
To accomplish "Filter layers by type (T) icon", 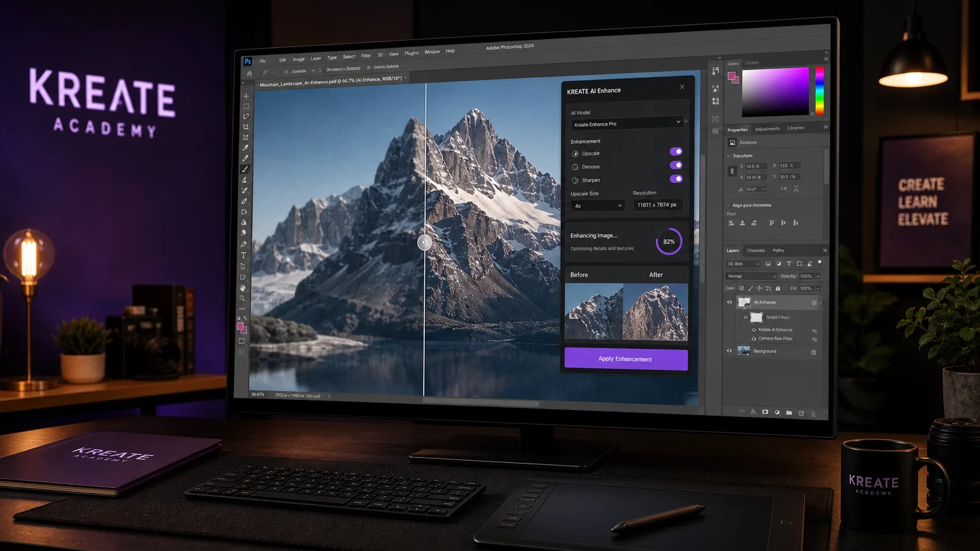I will pos(789,263).
